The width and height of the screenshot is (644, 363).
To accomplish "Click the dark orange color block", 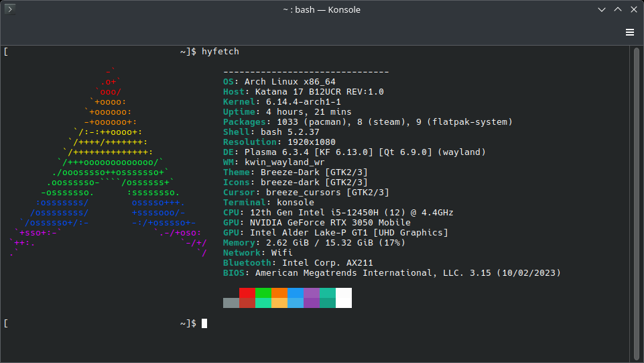I will pyautogui.click(x=279, y=293).
